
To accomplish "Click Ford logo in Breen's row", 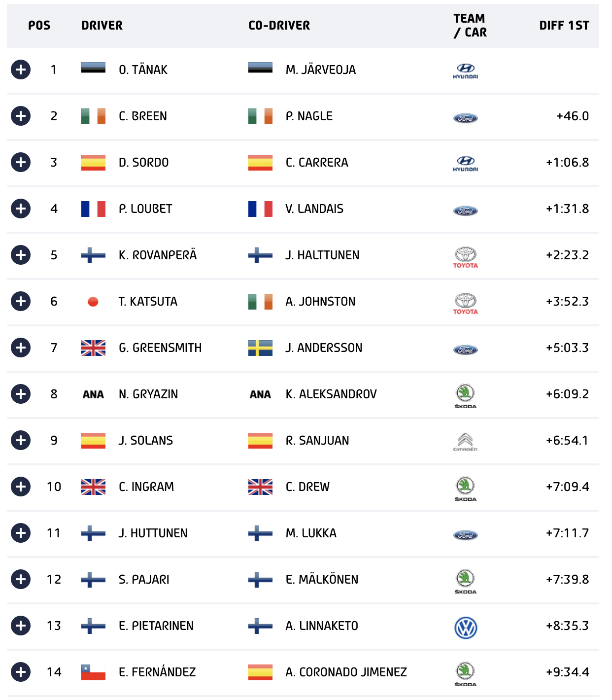I will [466, 118].
